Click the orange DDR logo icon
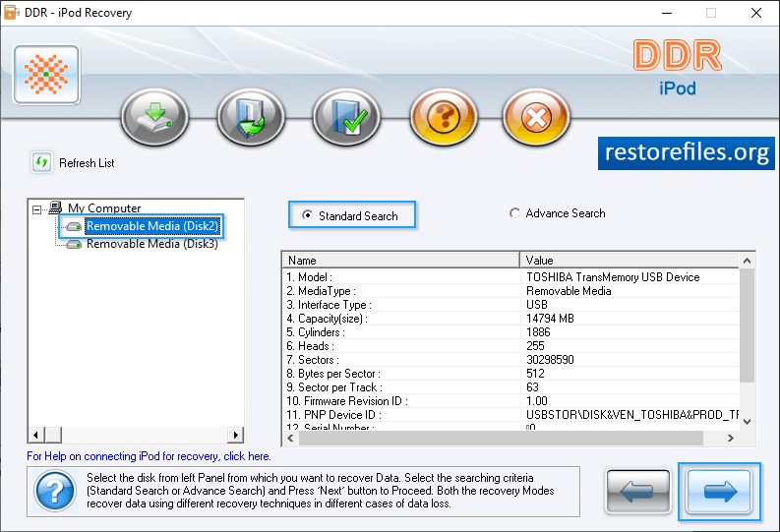Viewport: 780px width, 532px height. [x=47, y=75]
